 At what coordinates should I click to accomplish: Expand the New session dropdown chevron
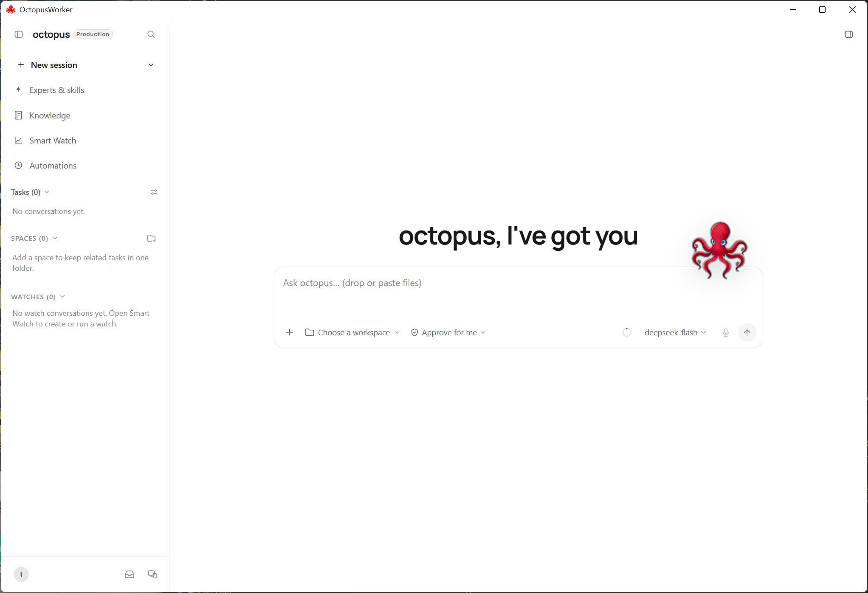(151, 65)
